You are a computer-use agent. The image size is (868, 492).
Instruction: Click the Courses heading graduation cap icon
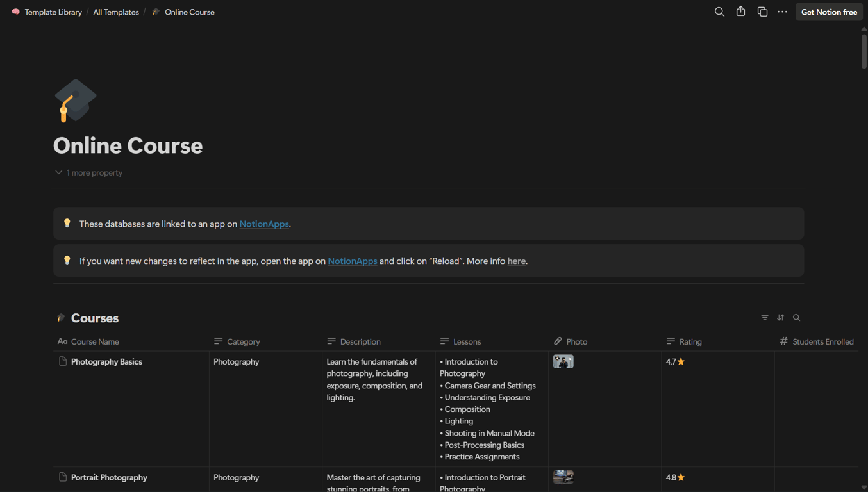(x=62, y=318)
